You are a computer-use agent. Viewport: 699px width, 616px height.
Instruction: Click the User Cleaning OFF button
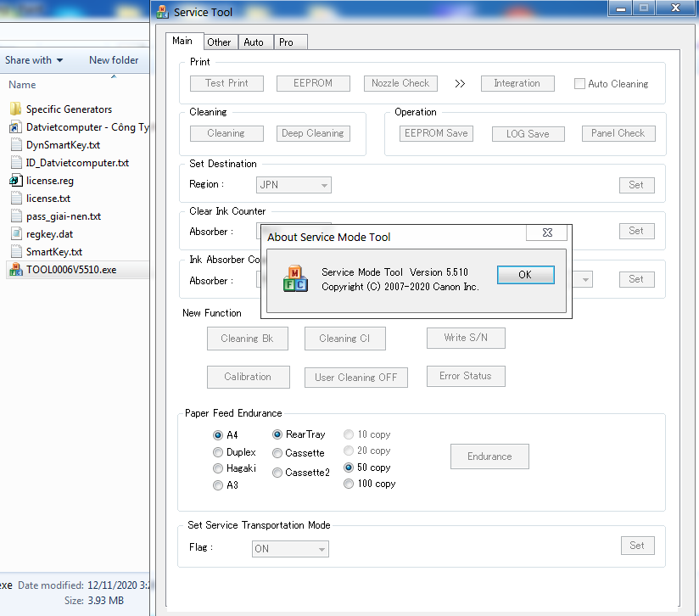click(355, 378)
